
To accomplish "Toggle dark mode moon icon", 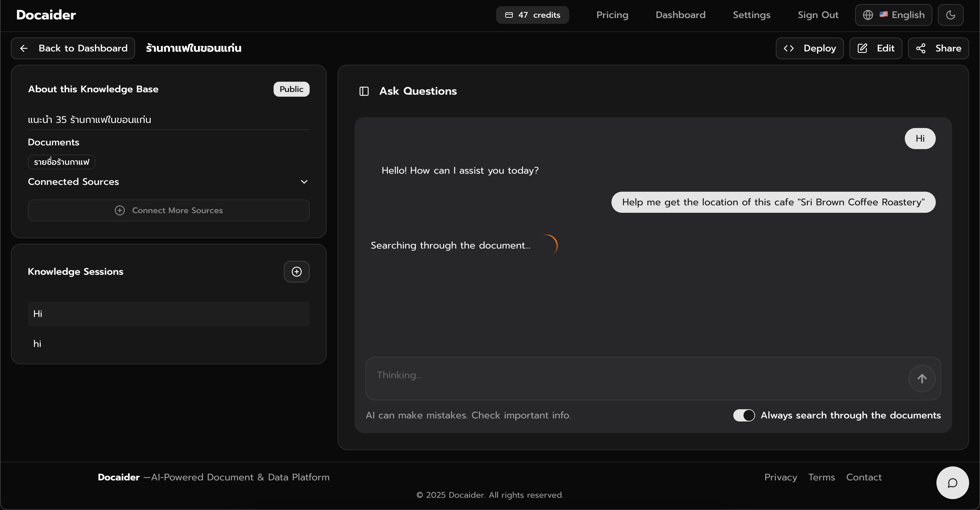I will point(950,15).
